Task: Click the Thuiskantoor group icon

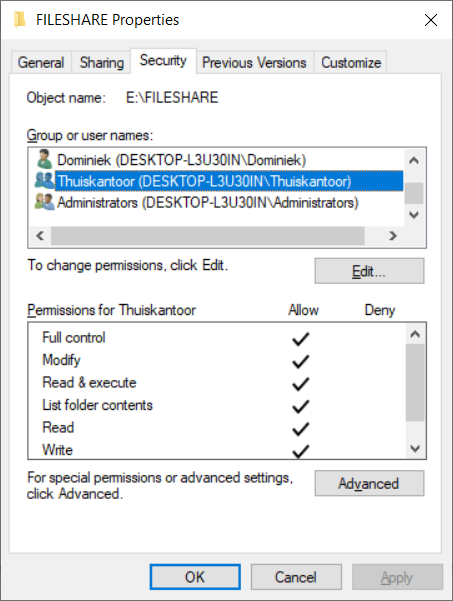Action: click(44, 180)
